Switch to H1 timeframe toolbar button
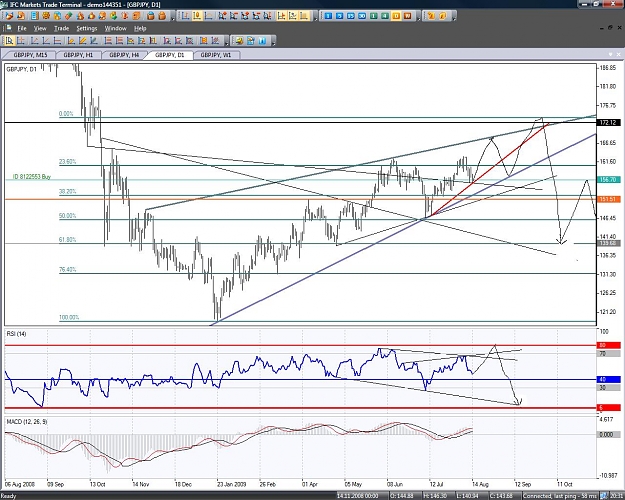 pyautogui.click(x=373, y=16)
